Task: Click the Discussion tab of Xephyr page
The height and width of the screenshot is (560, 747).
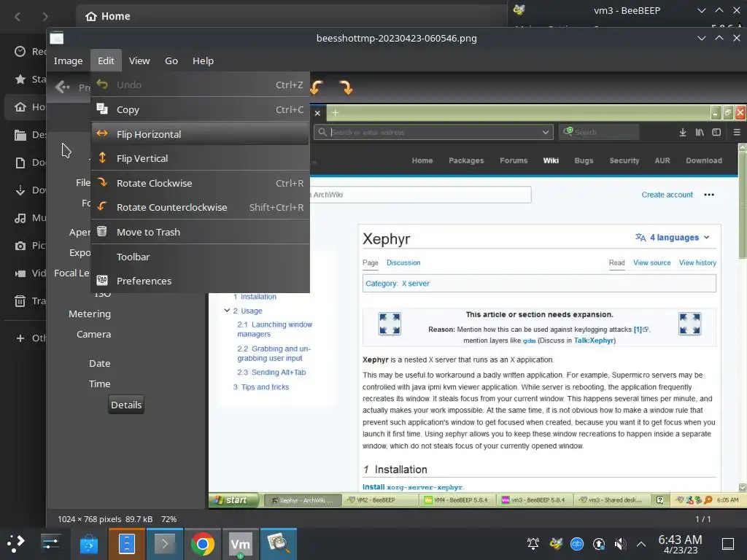Action: click(403, 262)
